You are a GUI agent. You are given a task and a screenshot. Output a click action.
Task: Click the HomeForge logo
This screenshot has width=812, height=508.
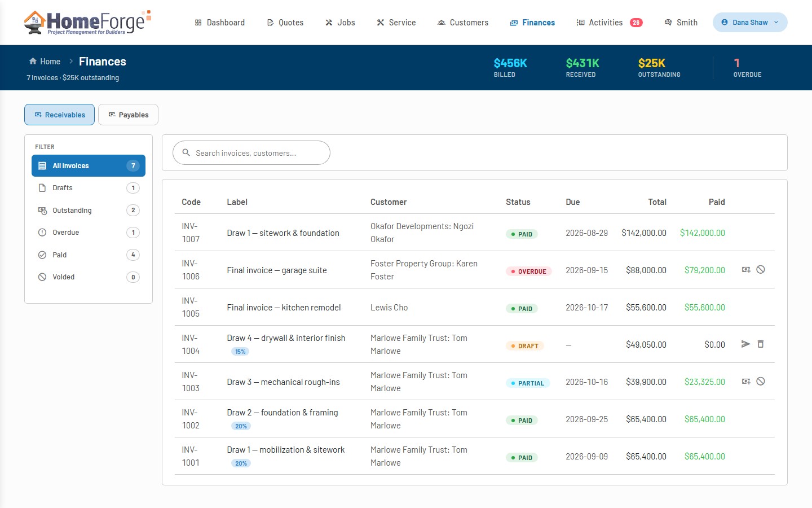coord(88,23)
